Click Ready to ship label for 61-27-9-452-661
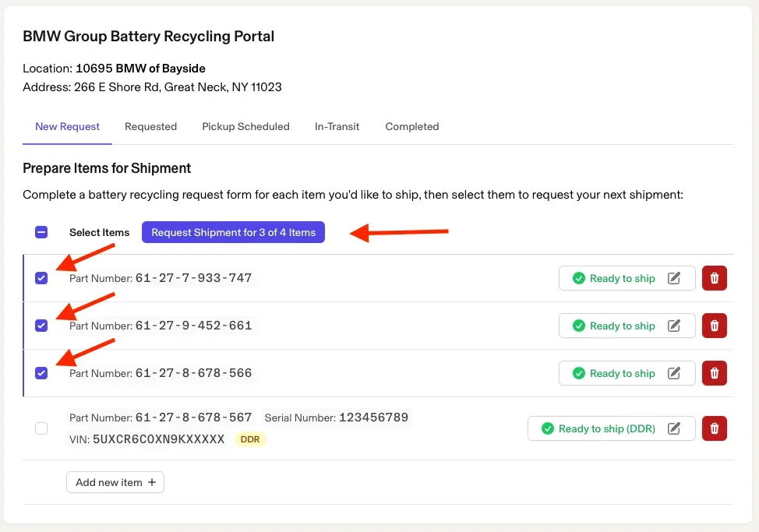The image size is (759, 532). 622,326
